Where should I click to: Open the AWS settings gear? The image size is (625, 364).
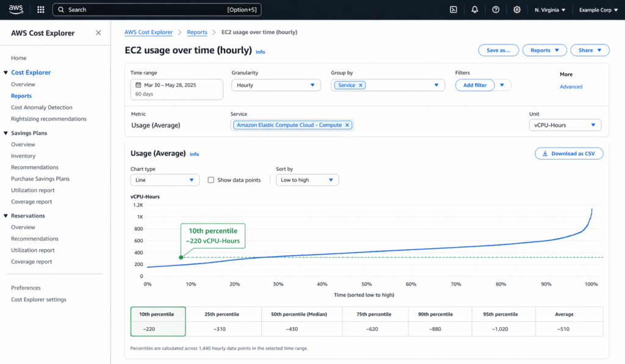(x=517, y=9)
